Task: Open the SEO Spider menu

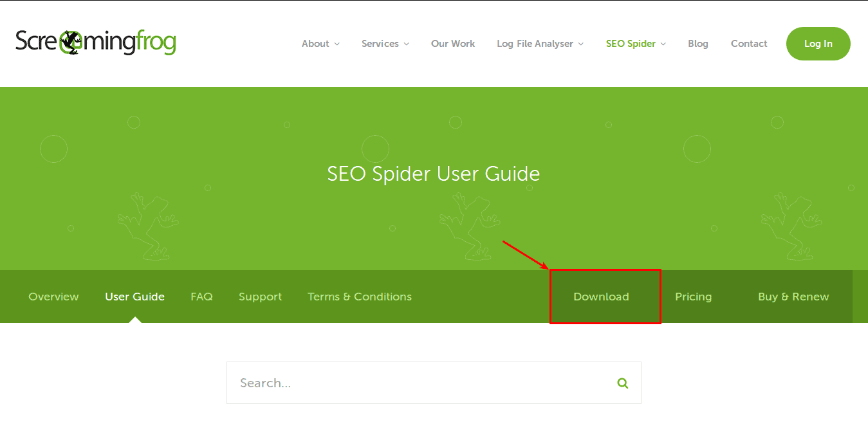Action: point(631,44)
